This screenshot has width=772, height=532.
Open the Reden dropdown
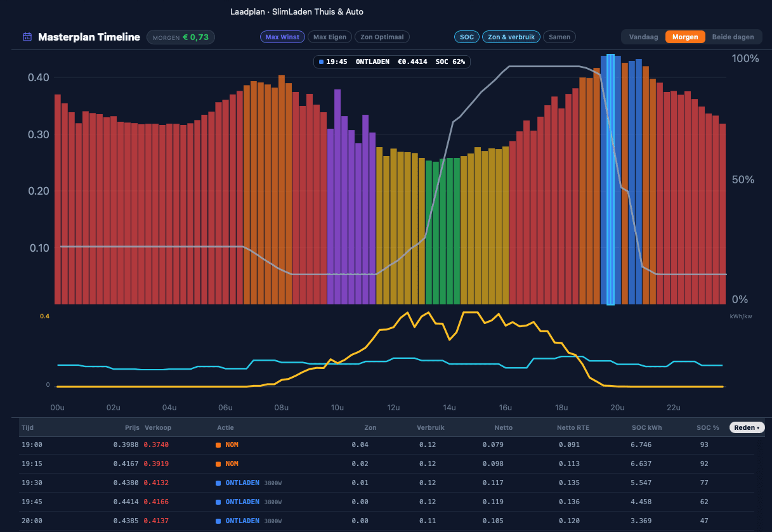pyautogui.click(x=747, y=428)
